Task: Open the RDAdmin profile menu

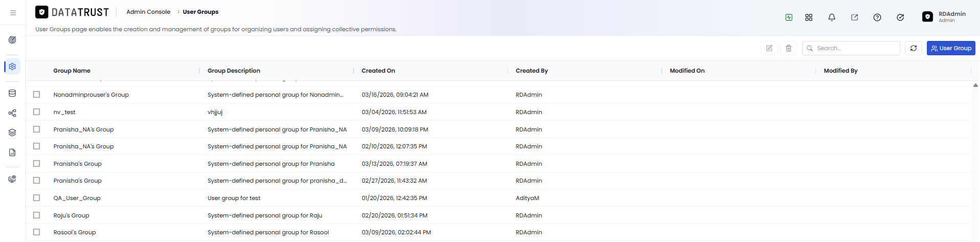Action: pos(944,17)
